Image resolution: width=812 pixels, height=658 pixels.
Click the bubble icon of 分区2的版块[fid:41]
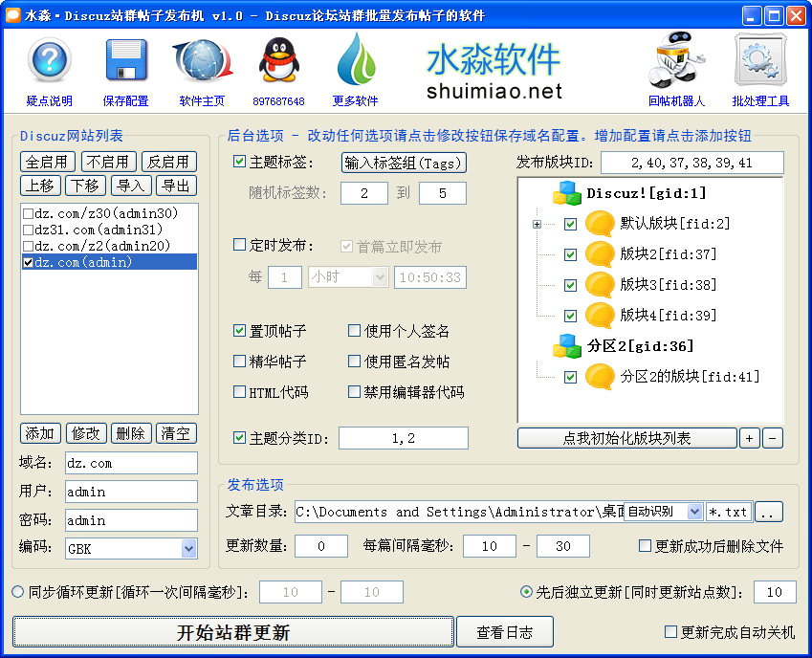[600, 377]
